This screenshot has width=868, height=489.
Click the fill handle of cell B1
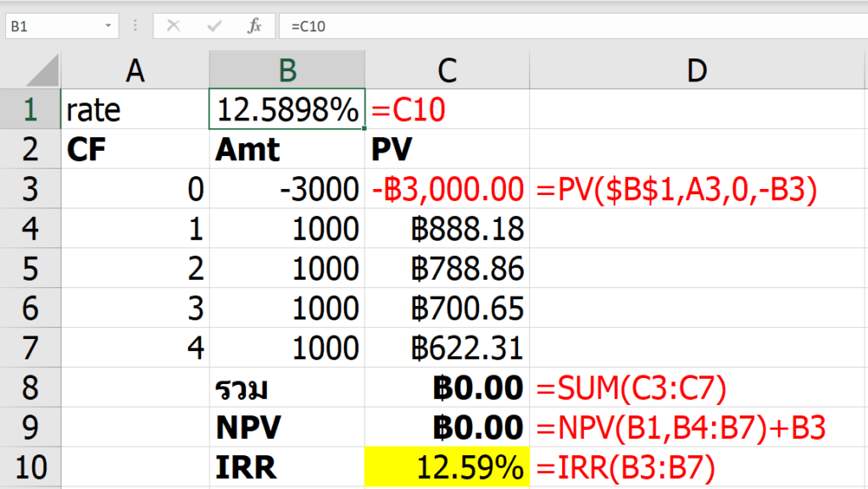tap(364, 128)
